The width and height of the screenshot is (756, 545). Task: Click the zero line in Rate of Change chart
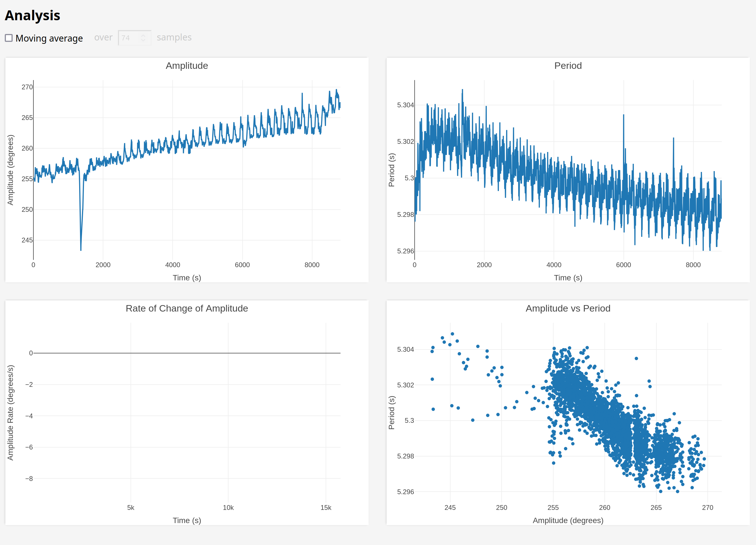point(187,353)
